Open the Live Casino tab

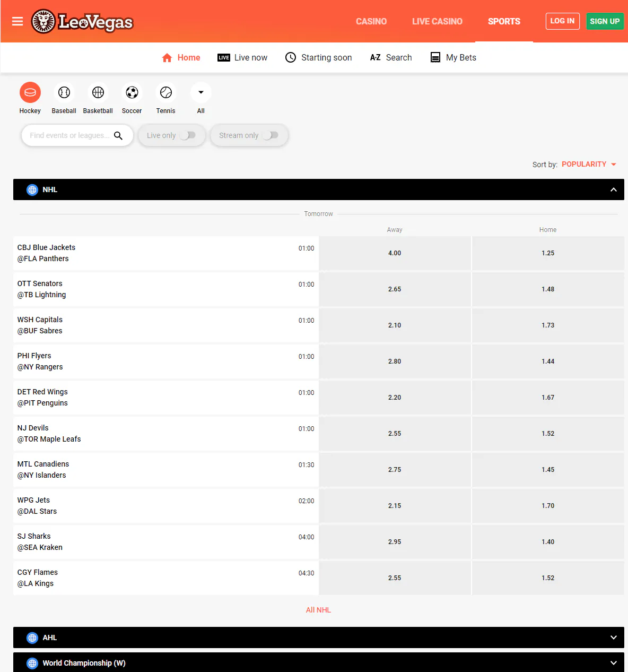438,21
